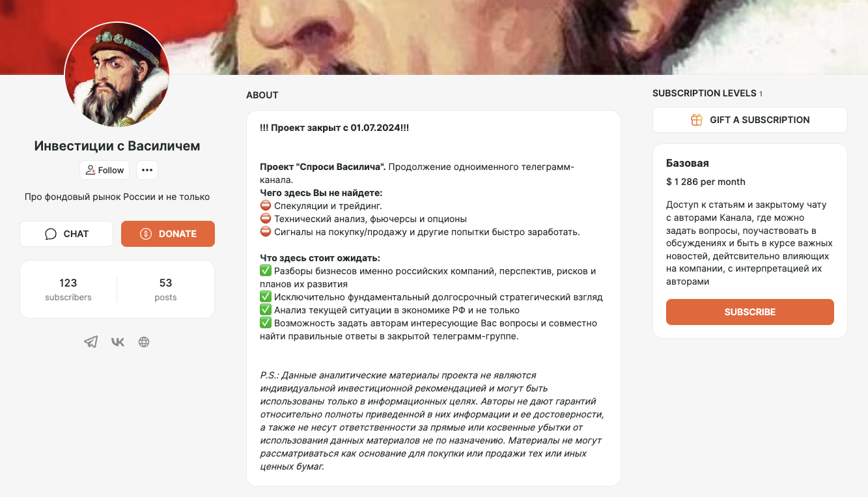Subscribe to the Базовая level
This screenshot has height=497, width=868.
click(x=749, y=312)
